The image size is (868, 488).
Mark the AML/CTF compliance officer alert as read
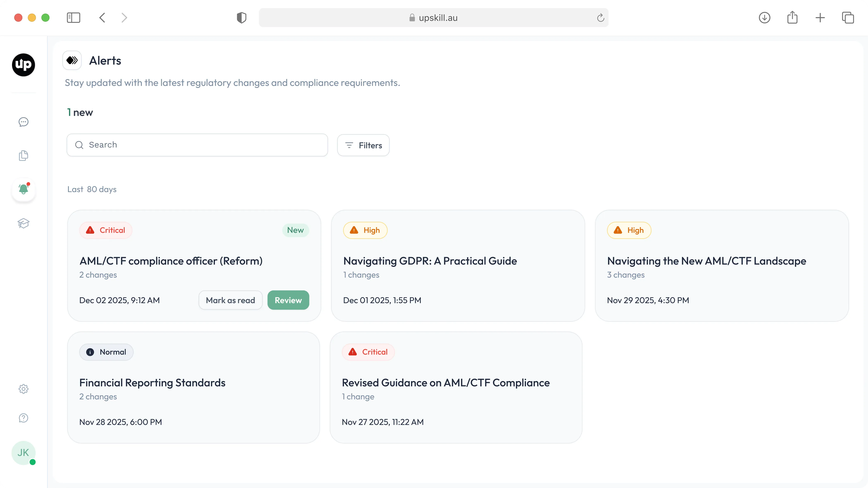pos(230,300)
